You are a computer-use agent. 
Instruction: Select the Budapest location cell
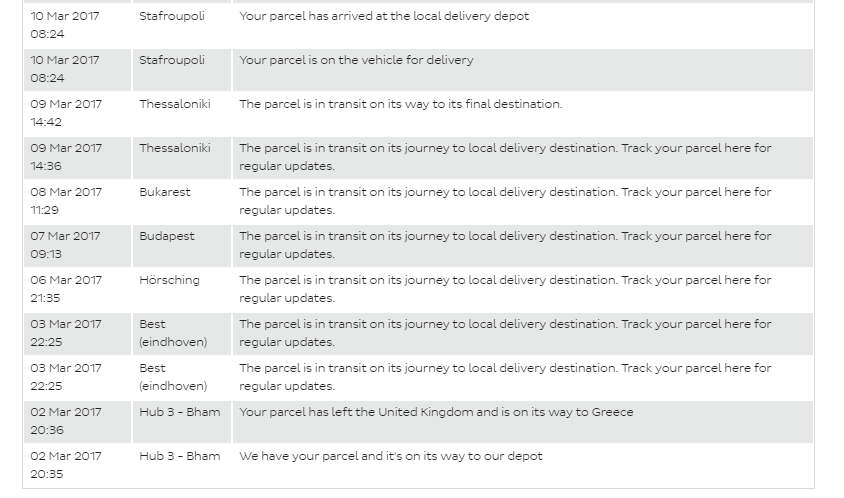[x=166, y=236]
